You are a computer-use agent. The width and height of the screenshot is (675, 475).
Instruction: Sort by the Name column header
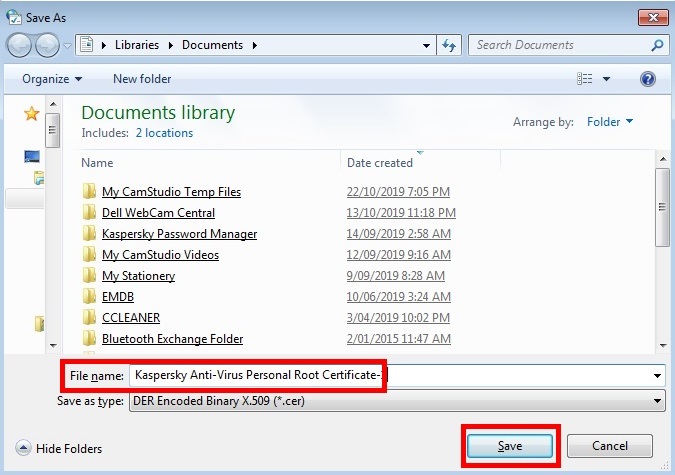click(x=97, y=163)
